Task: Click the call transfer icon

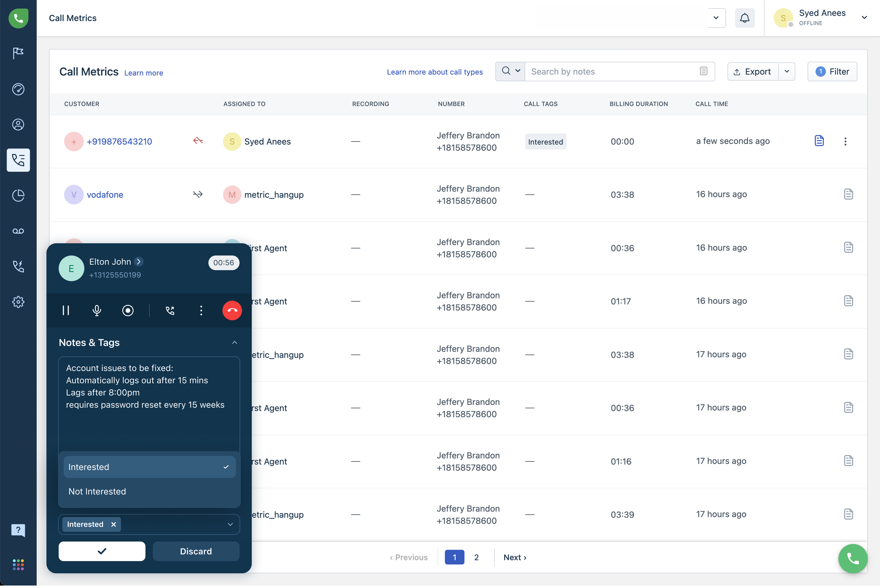Action: [x=170, y=311]
